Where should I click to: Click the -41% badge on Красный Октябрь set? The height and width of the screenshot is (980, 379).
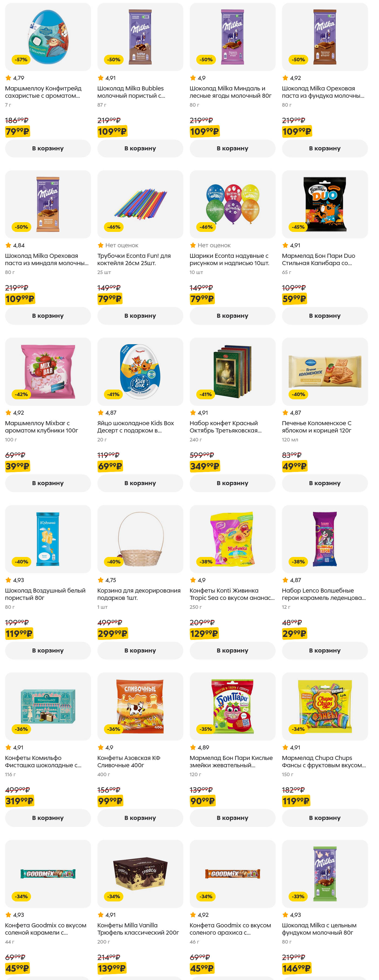206,394
